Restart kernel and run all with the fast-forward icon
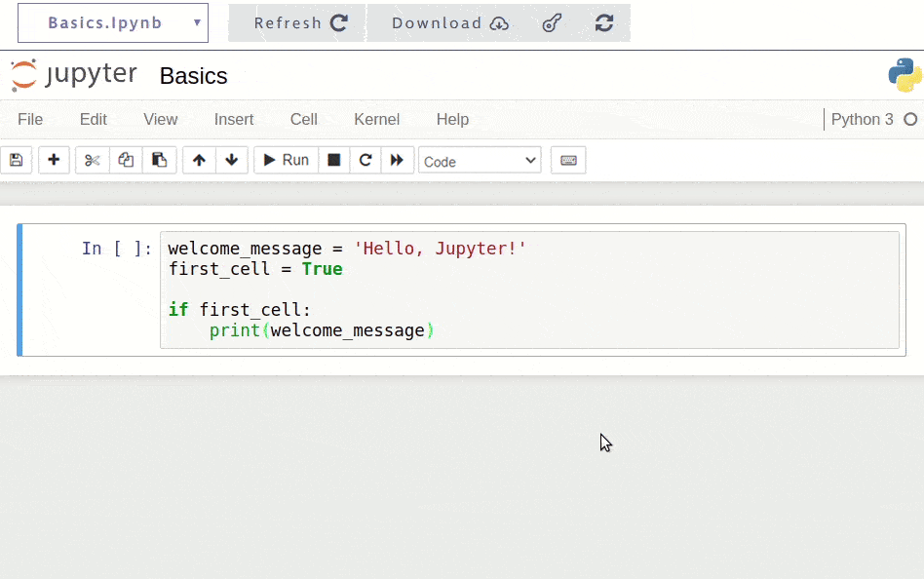The image size is (924, 579). click(397, 160)
